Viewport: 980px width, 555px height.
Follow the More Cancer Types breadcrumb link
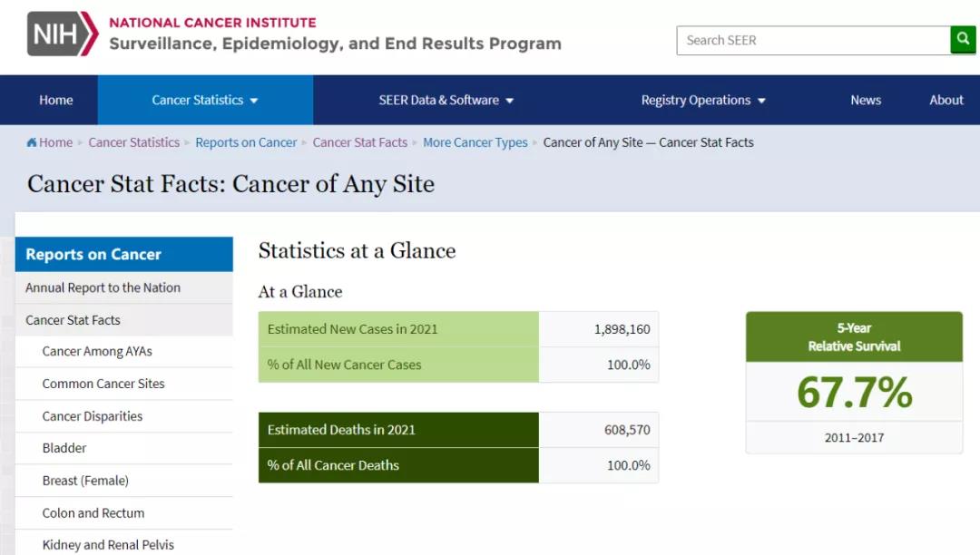point(475,142)
